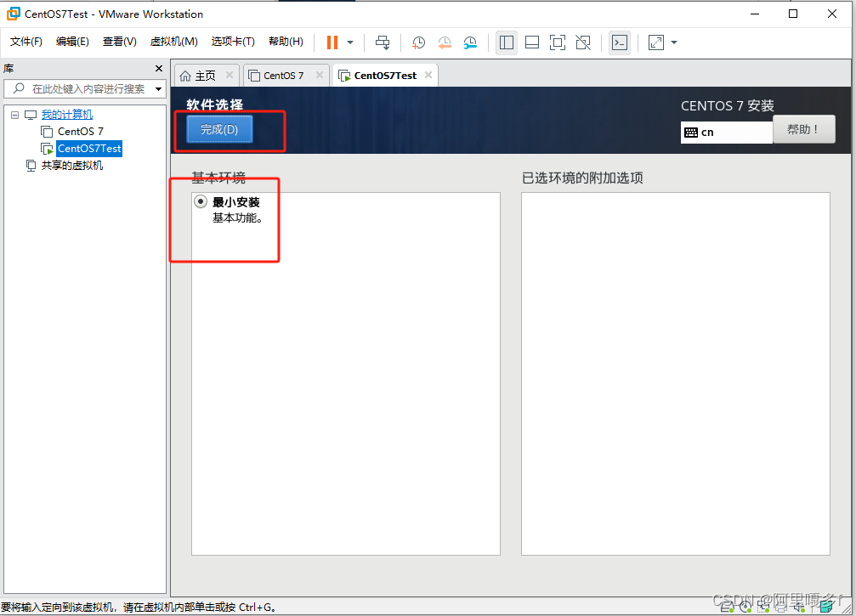
Task: Click the 完成(D) button
Action: 219,129
